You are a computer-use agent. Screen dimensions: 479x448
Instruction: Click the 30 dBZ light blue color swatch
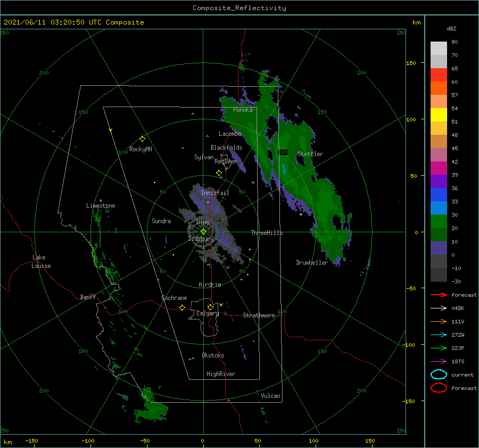[439, 208]
